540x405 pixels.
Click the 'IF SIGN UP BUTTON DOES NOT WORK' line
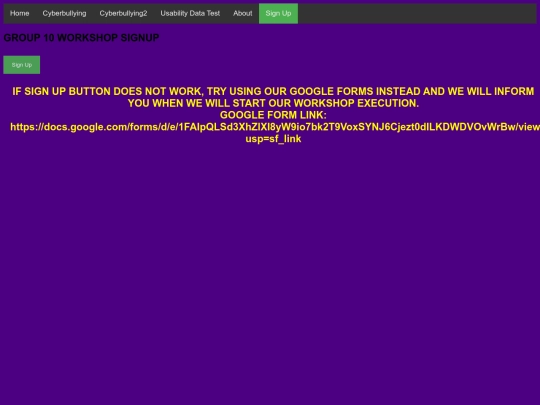point(273,91)
